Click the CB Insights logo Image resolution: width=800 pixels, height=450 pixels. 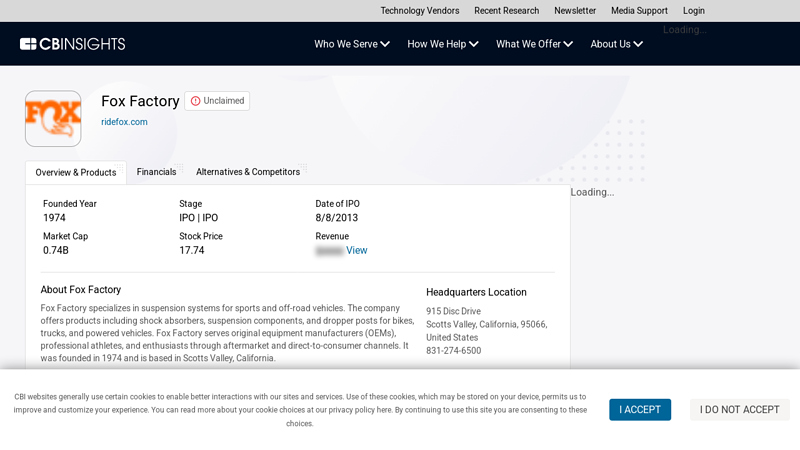[72, 44]
